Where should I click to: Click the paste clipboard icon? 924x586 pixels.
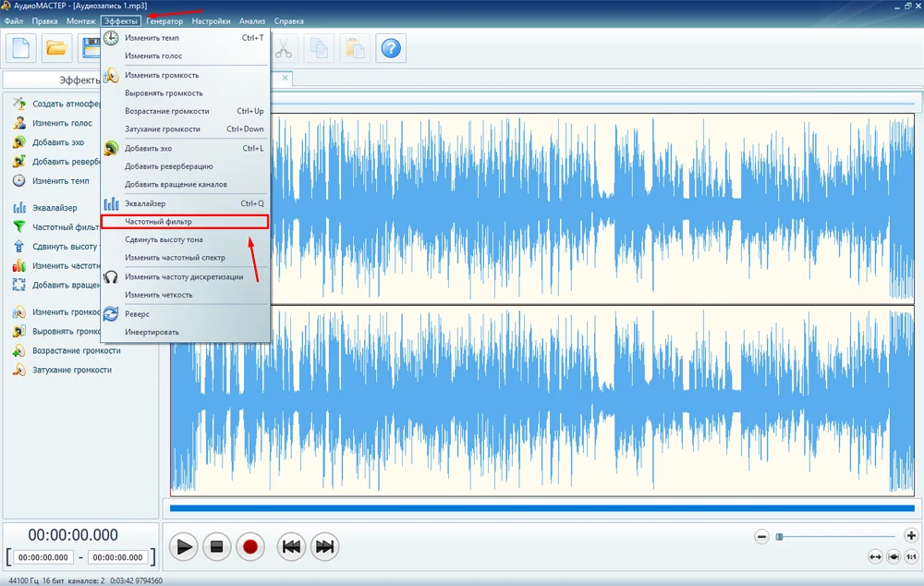[x=354, y=47]
